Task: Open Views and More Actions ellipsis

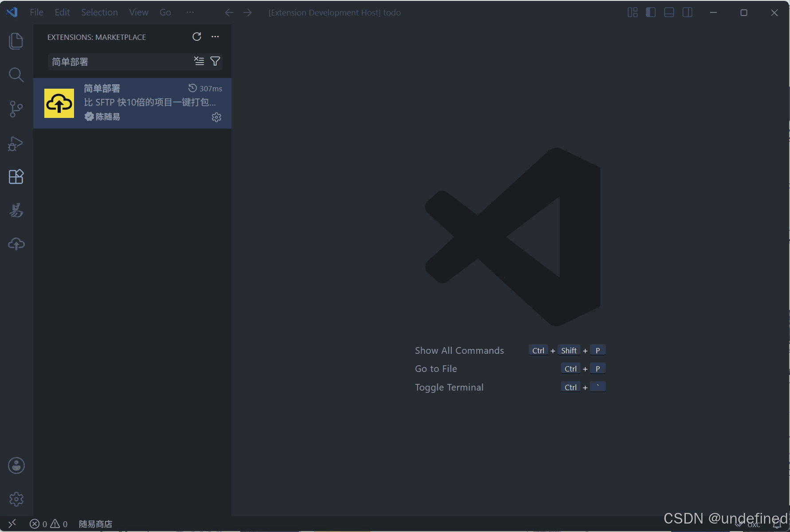Action: [x=215, y=37]
